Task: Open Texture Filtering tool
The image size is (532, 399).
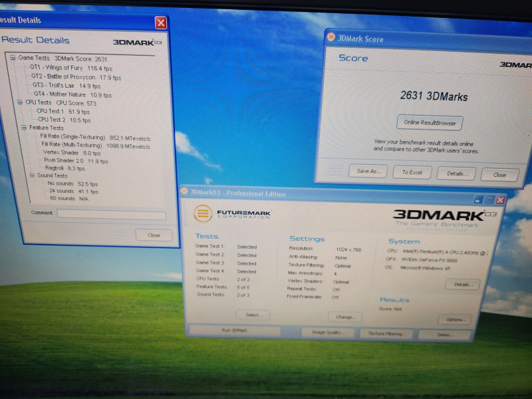Action: click(x=386, y=334)
